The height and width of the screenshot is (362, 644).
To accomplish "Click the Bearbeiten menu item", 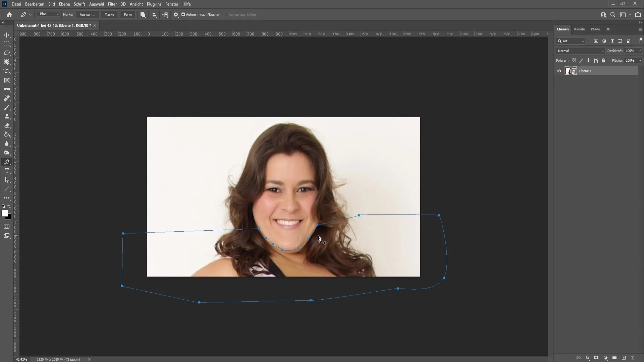I will click(34, 4).
